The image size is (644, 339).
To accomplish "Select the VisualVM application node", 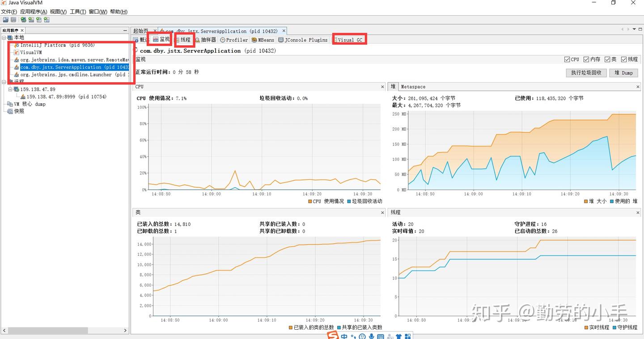I will [31, 52].
